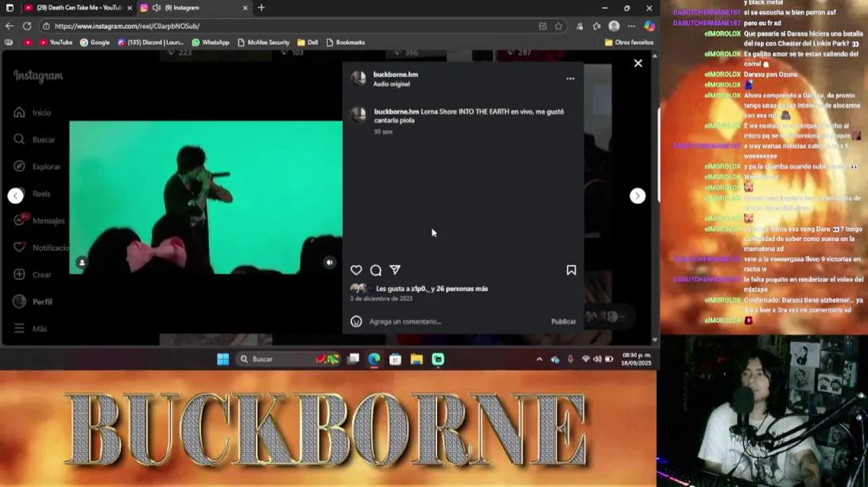Show tagged people icon on the reel video
This screenshot has height=487, width=868.
pos(82,262)
